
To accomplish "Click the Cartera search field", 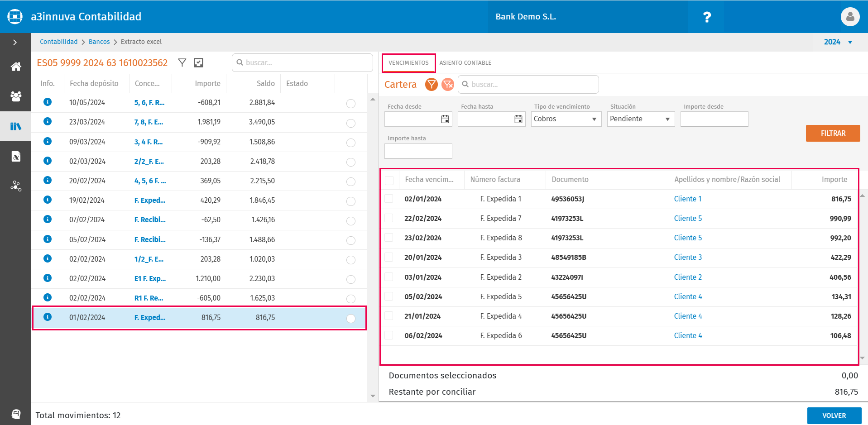I will click(528, 84).
